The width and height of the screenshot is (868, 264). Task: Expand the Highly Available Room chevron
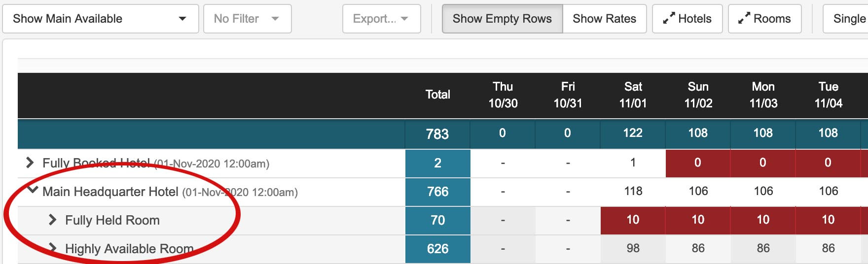click(x=52, y=248)
